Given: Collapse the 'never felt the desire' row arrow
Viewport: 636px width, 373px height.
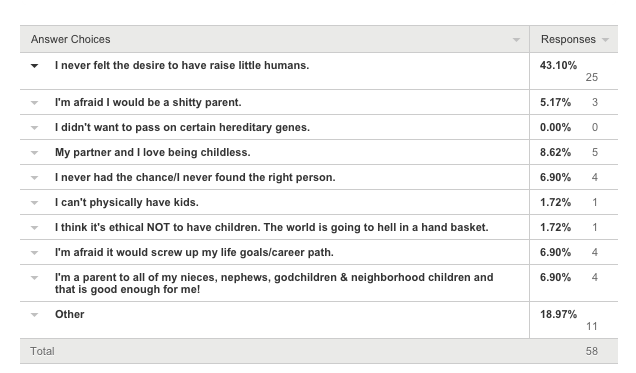Looking at the screenshot, I should (x=34, y=66).
